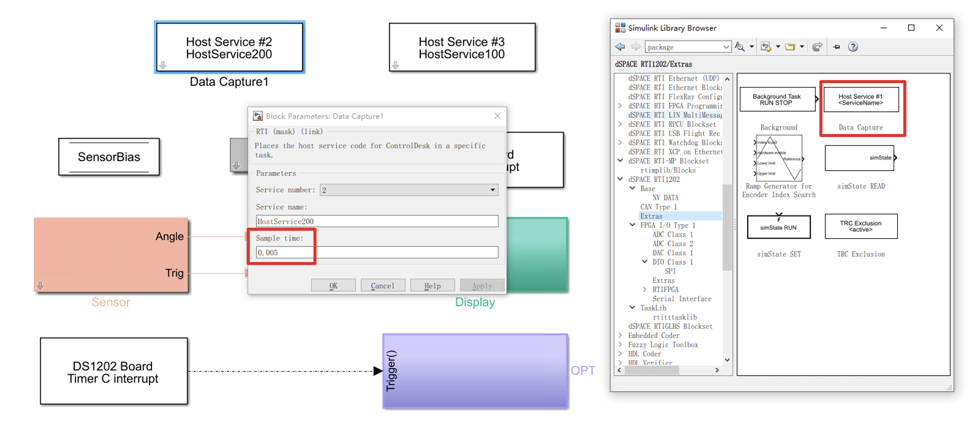980x422 pixels.
Task: Expand dSPACE RTI Watchdog Blockset node
Action: (x=620, y=142)
